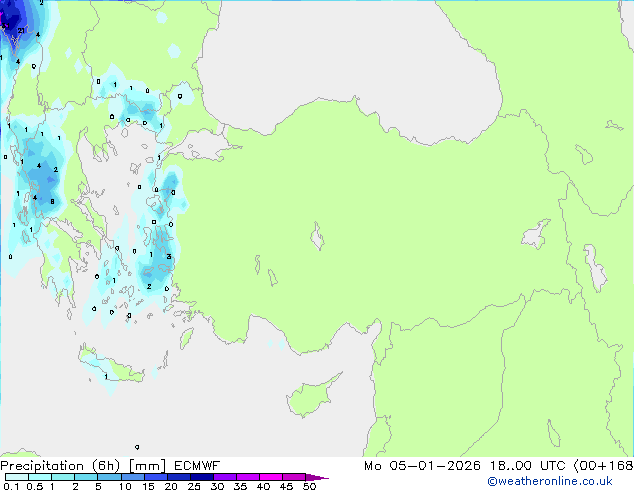The image size is (634, 490).
Task: Click the "40" legend scale value
Action: coord(263,486)
